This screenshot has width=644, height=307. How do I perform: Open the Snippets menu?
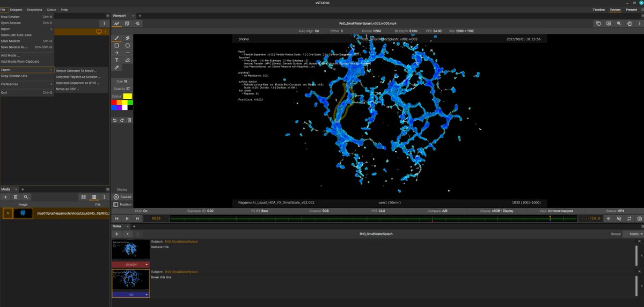[16, 10]
